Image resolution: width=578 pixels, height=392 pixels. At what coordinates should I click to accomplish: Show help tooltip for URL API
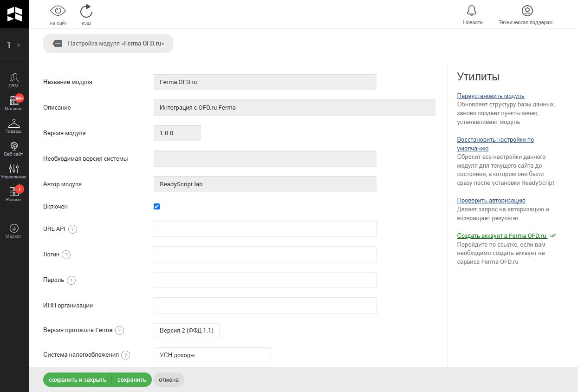tap(73, 229)
